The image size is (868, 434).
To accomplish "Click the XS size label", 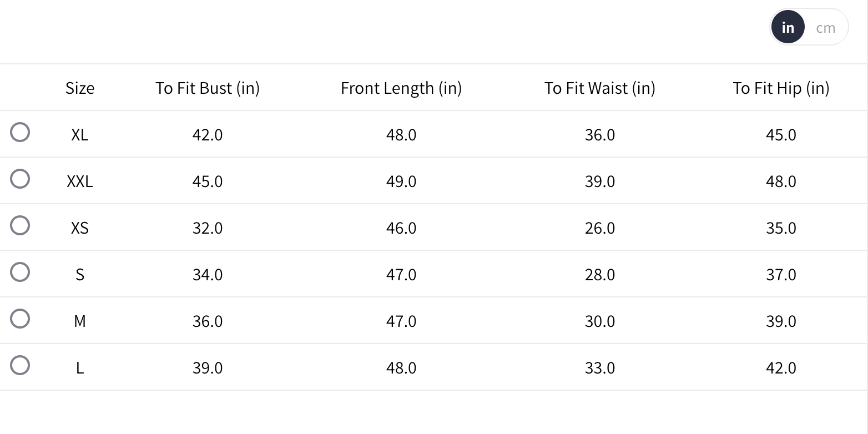I will click(80, 228).
